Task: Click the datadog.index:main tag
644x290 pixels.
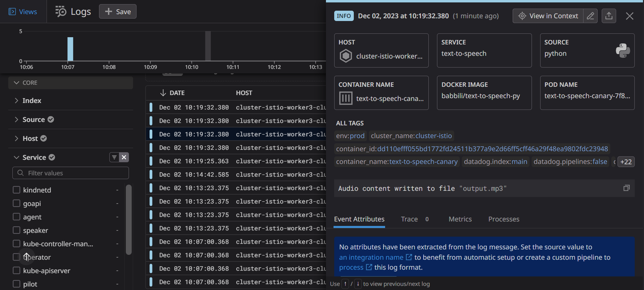Action: (495, 162)
